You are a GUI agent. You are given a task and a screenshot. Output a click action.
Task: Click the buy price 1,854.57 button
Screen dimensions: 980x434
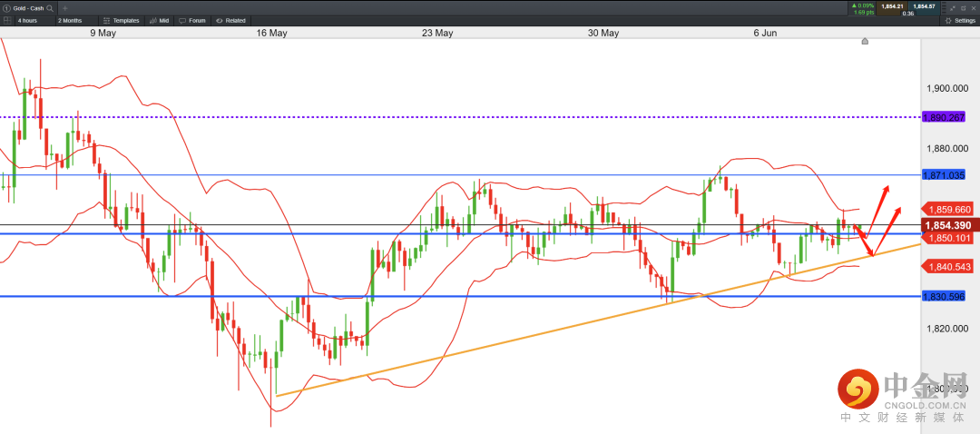pyautogui.click(x=924, y=8)
